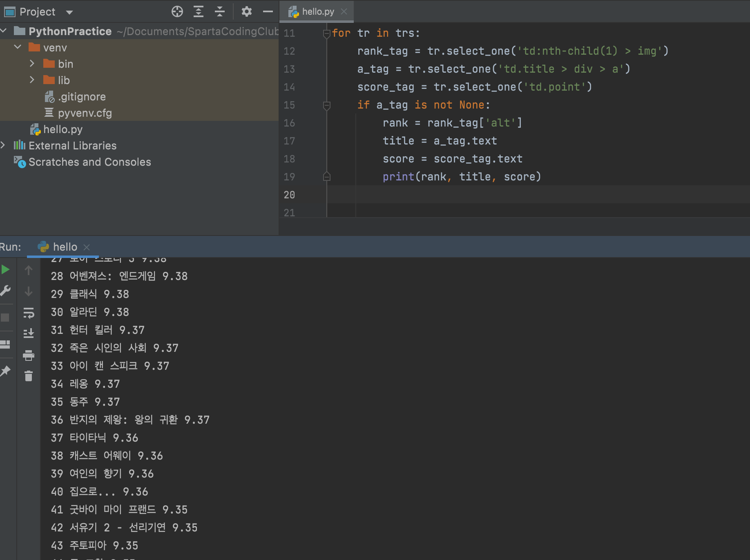Image resolution: width=750 pixels, height=560 pixels.
Task: Select the venv folder row
Action: (x=139, y=47)
